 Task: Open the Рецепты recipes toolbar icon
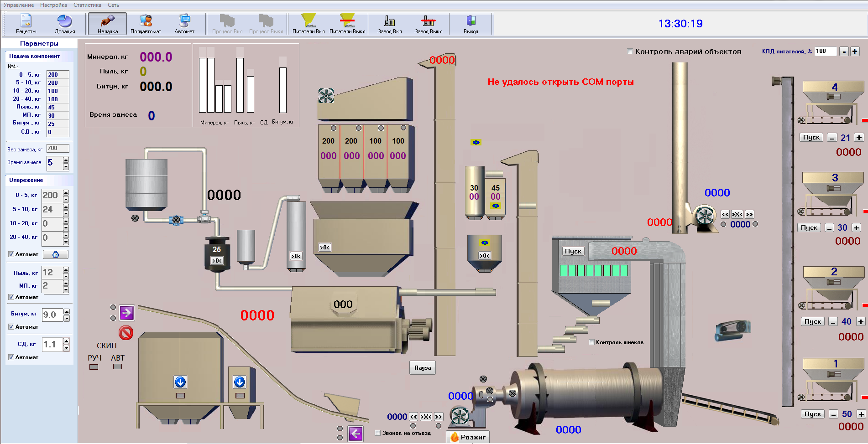coord(26,24)
